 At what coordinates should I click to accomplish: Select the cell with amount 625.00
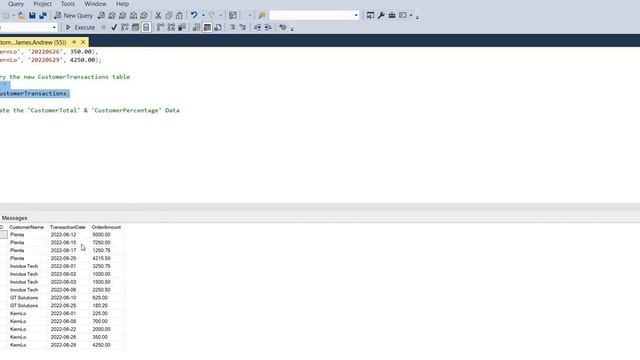(x=107, y=298)
